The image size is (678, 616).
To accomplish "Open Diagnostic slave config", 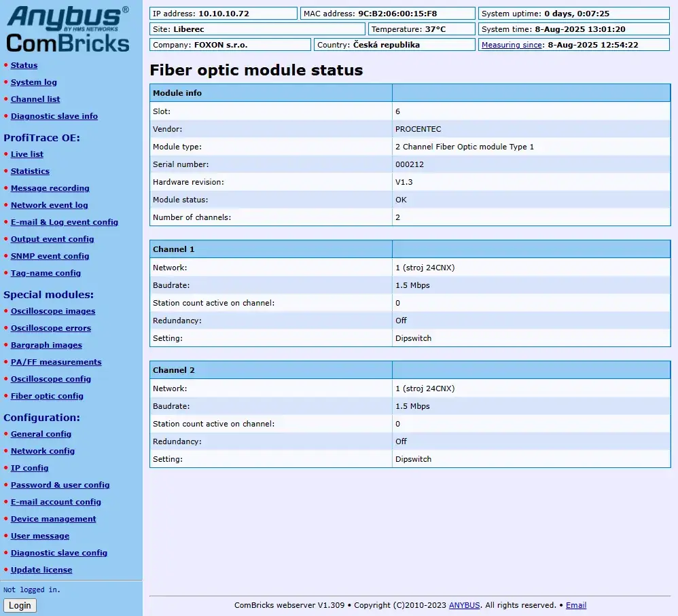I will click(59, 552).
